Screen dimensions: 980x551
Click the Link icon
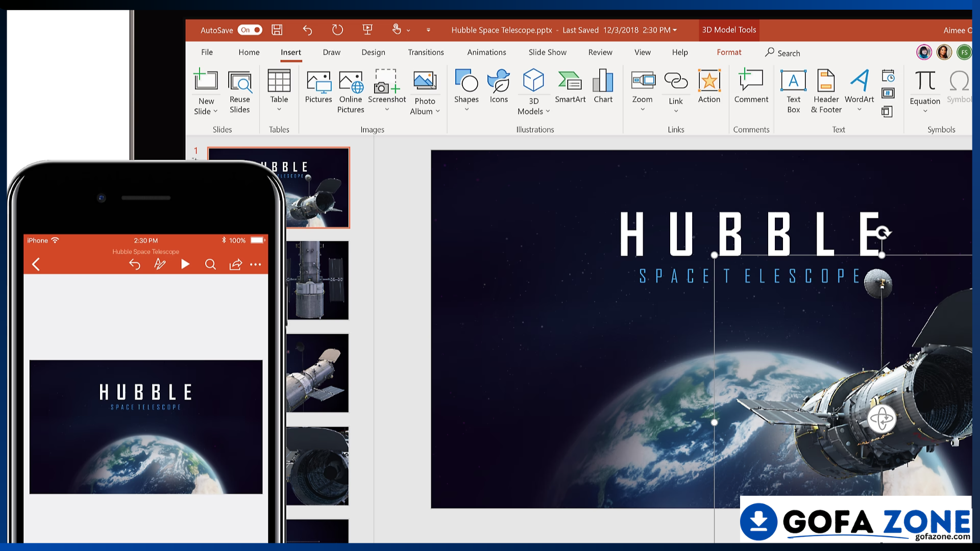pyautogui.click(x=676, y=81)
